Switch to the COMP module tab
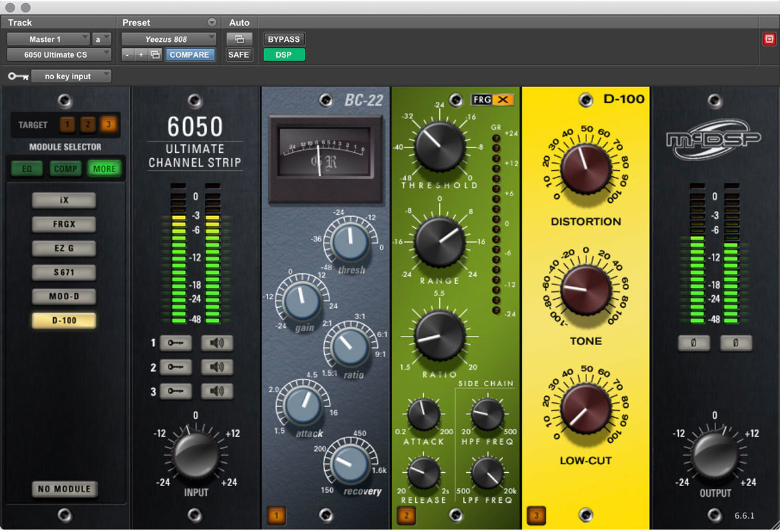This screenshot has width=780, height=532. point(65,169)
